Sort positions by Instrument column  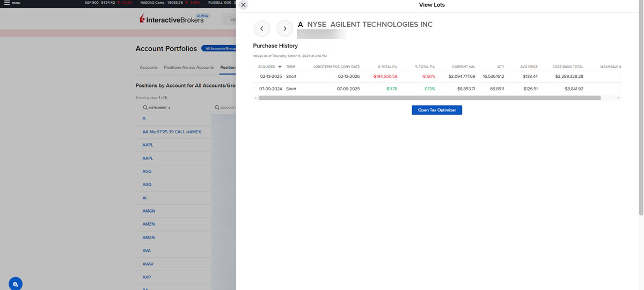click(x=158, y=107)
